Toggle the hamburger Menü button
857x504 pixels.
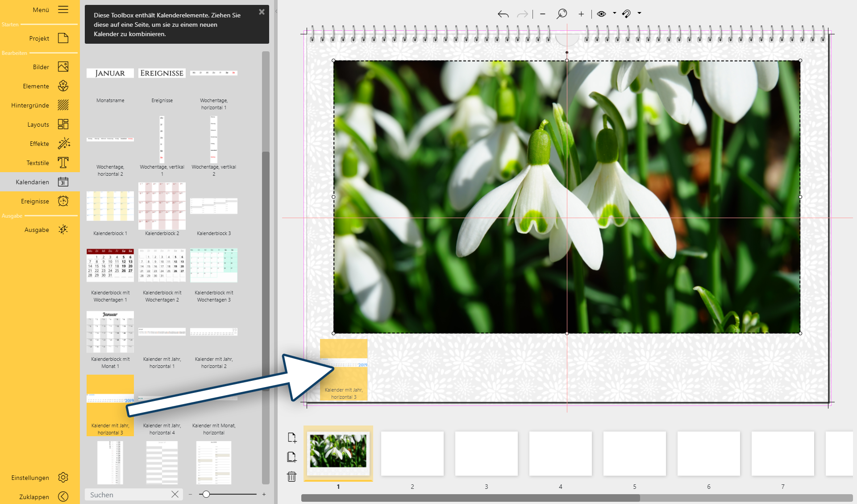point(63,9)
